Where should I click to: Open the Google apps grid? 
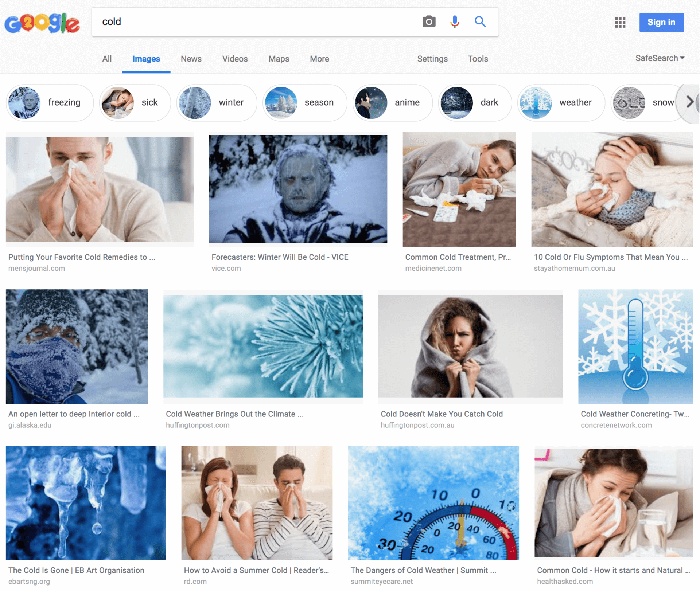[620, 22]
